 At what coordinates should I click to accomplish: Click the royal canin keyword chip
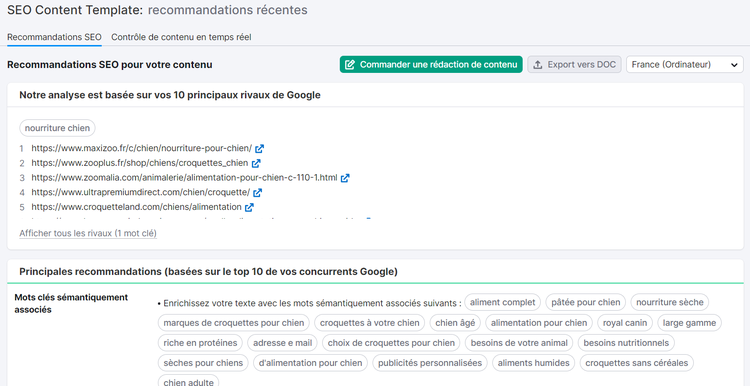[625, 323]
